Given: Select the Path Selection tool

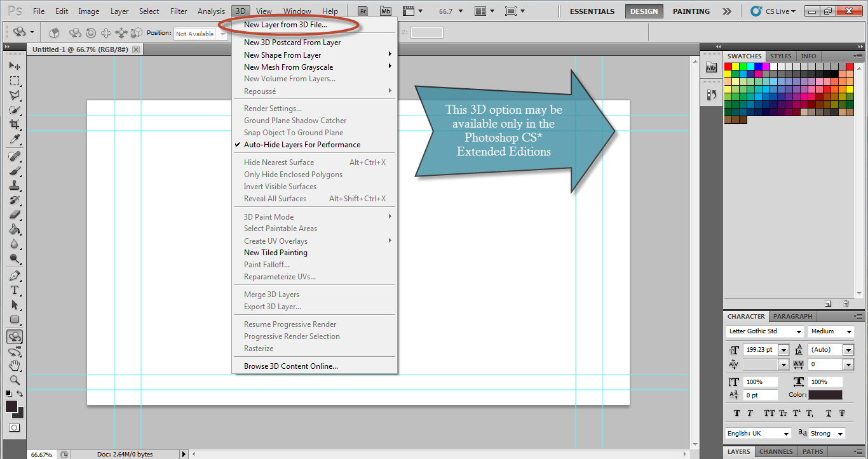Looking at the screenshot, I should tap(14, 305).
